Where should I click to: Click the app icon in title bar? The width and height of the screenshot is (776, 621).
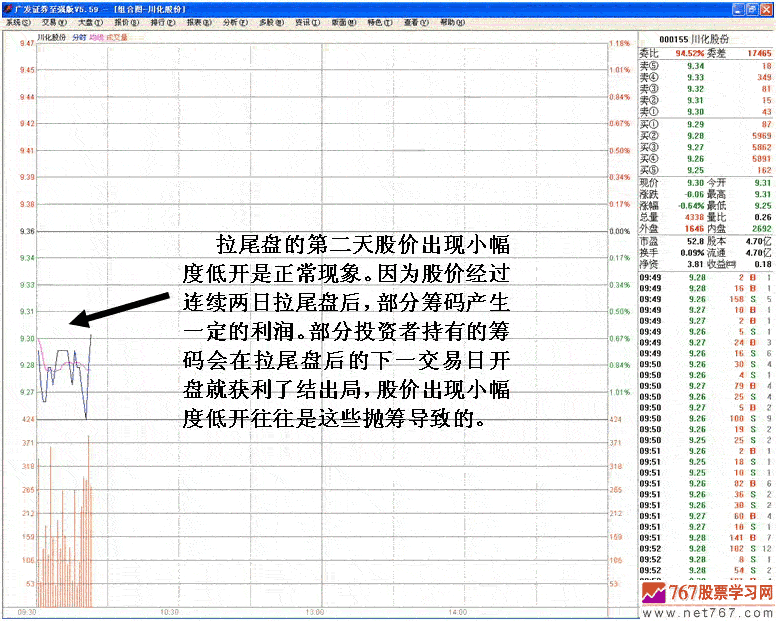pyautogui.click(x=7, y=8)
